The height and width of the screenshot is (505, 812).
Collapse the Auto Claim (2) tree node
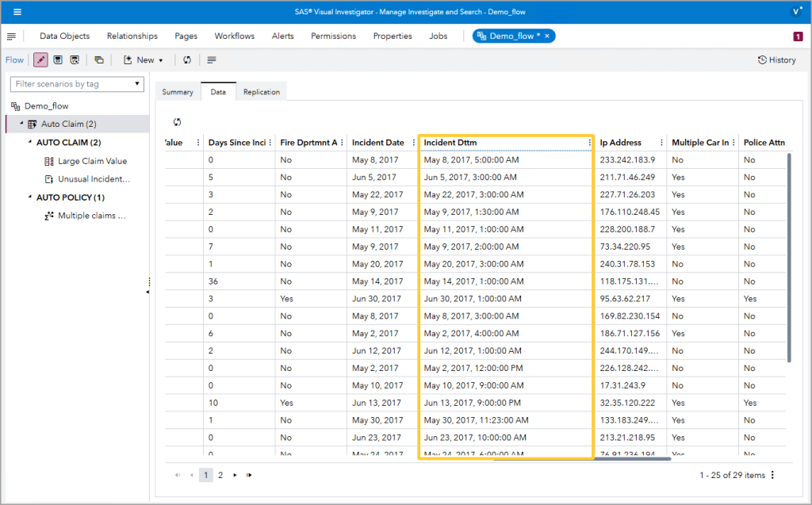tap(21, 124)
